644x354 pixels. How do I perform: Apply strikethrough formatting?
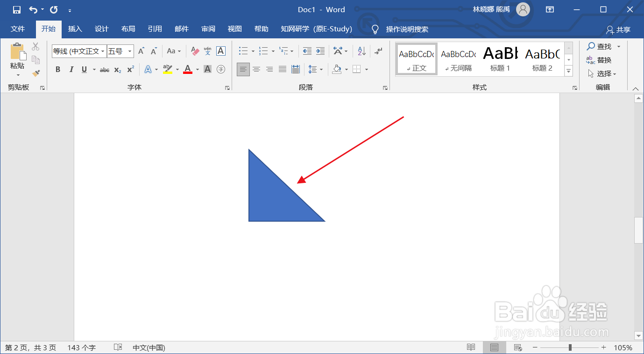[105, 70]
